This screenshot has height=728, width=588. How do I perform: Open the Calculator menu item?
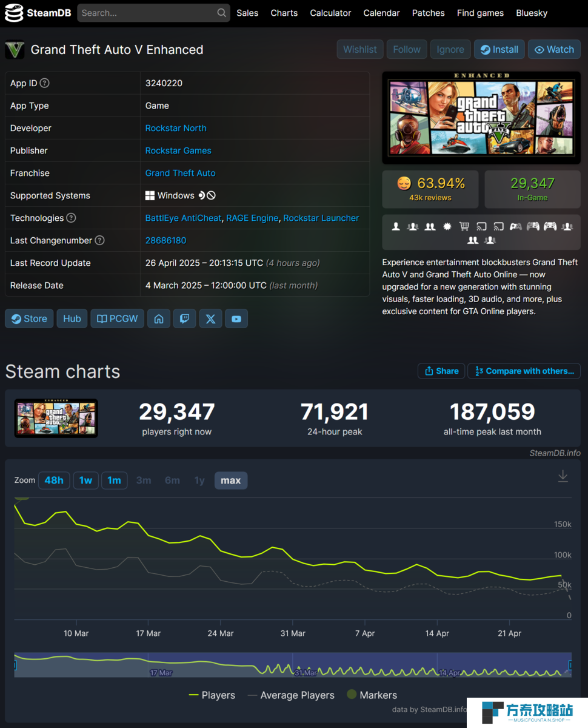pos(330,13)
